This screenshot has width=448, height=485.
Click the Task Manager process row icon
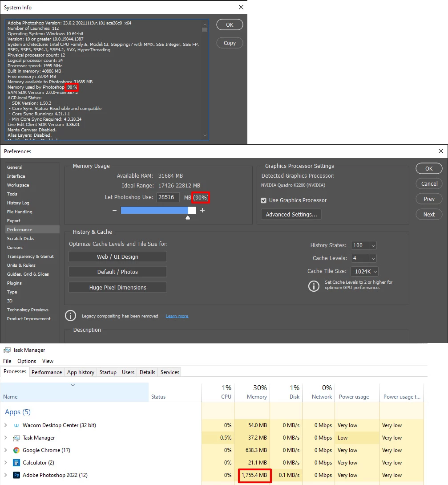pyautogui.click(x=16, y=438)
